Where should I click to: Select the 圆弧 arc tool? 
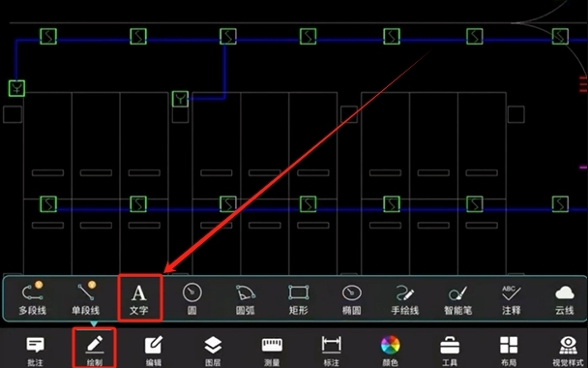click(x=246, y=299)
